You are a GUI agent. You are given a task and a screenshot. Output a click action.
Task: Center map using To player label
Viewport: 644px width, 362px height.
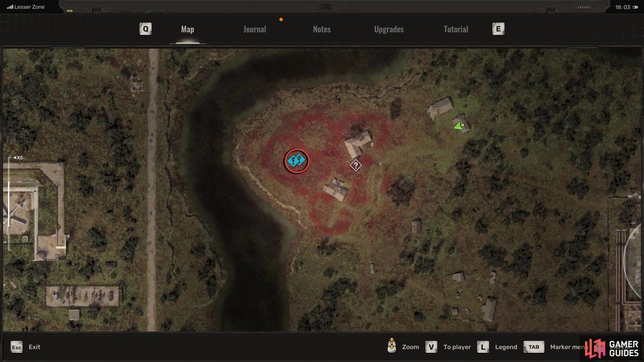(x=457, y=347)
